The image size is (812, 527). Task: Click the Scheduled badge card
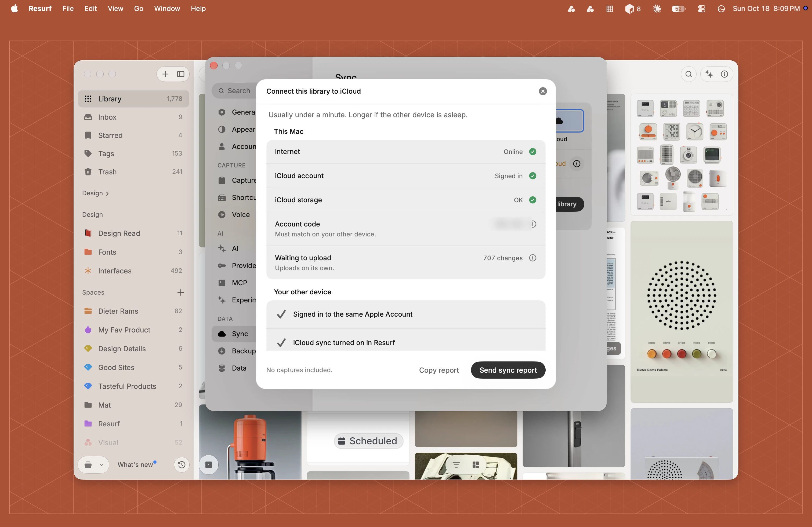pyautogui.click(x=368, y=441)
